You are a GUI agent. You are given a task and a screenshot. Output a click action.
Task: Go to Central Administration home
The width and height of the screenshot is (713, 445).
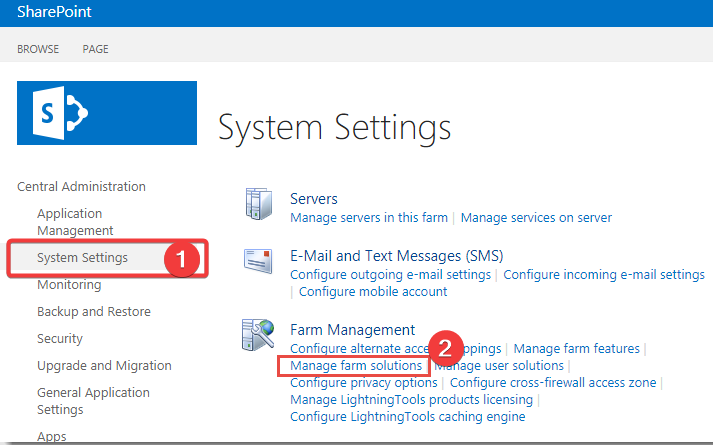pyautogui.click(x=81, y=186)
